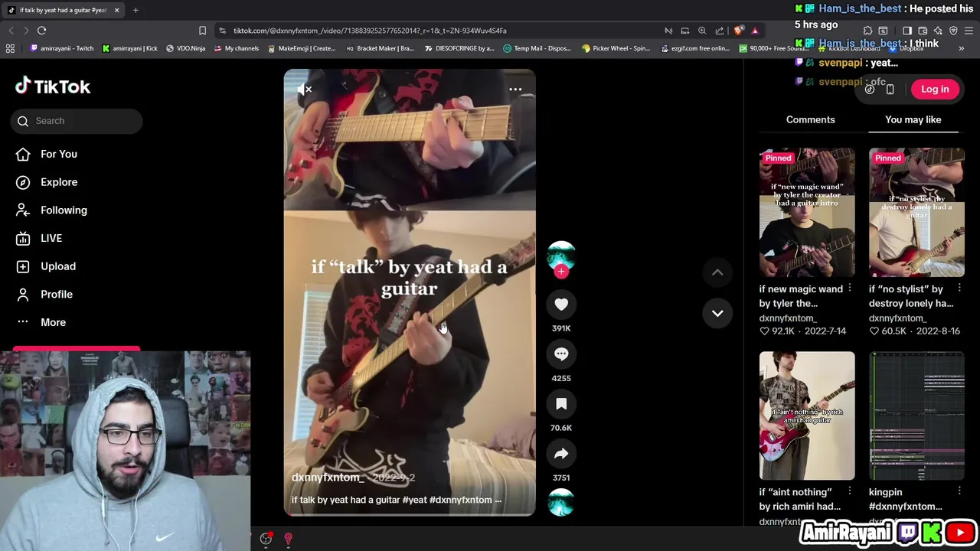Switch to the You may like tab
Image resolution: width=980 pixels, height=551 pixels.
tap(913, 119)
